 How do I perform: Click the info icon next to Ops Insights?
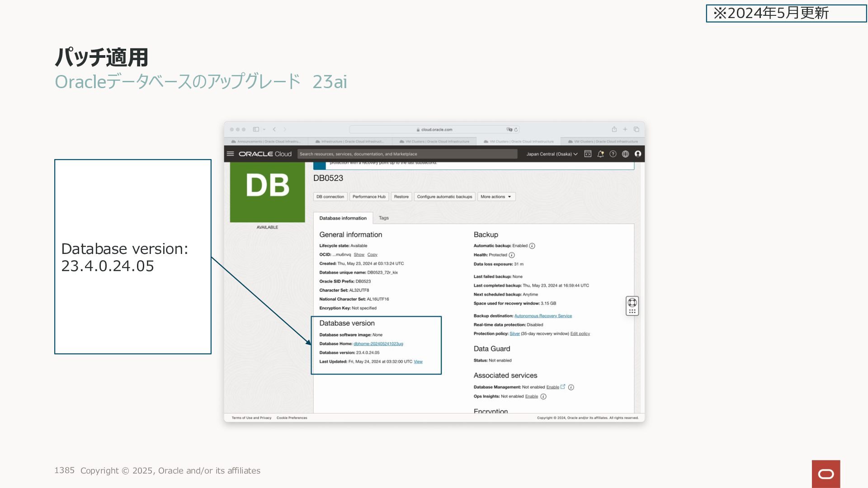[x=543, y=396]
